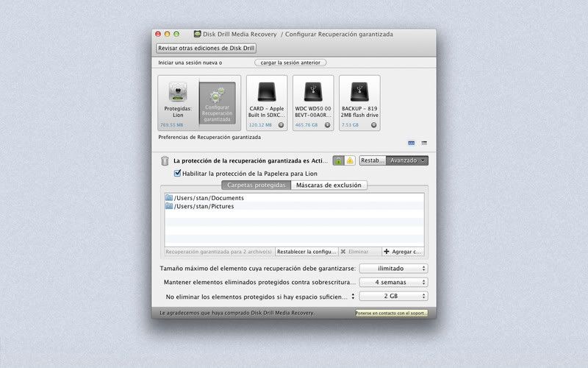Click the 769.55 MB size label
The height and width of the screenshot is (368, 588).
coord(171,125)
